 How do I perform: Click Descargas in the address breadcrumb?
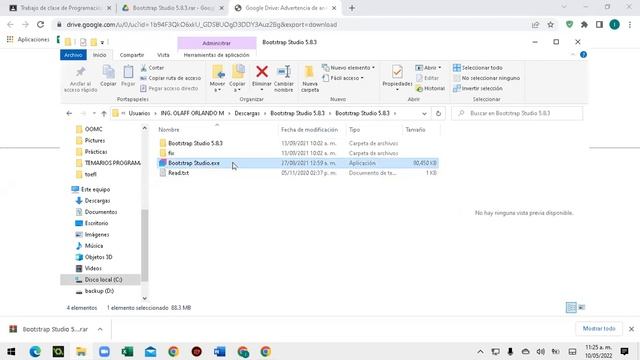[x=247, y=113]
